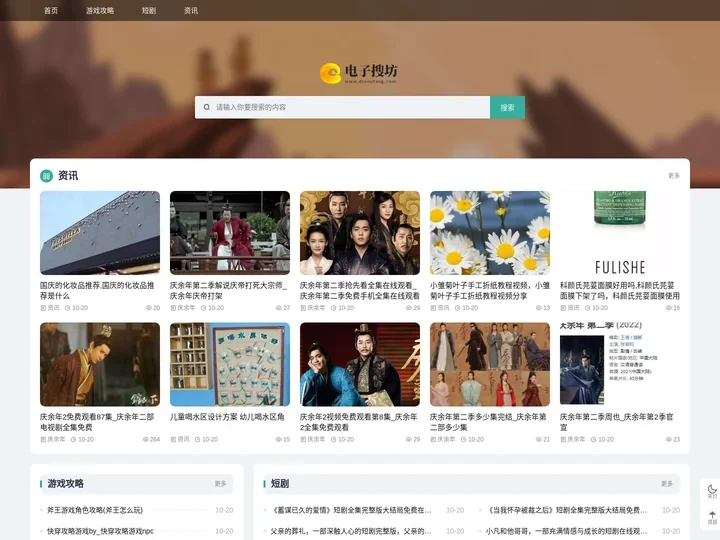Click 庆余年 tag under 庆帝打死大宗师 article

(183, 308)
